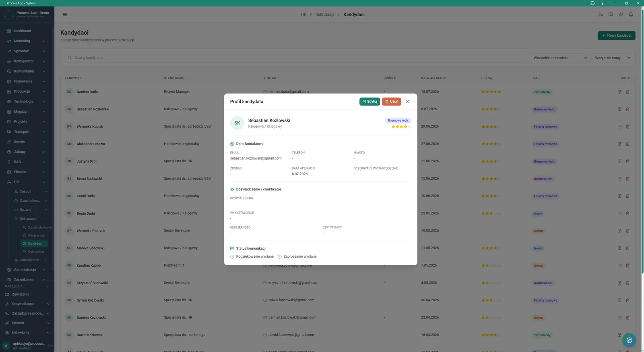The width and height of the screenshot is (644, 352).
Task: Click the Nowy kandydat button
Action: (x=616, y=35)
